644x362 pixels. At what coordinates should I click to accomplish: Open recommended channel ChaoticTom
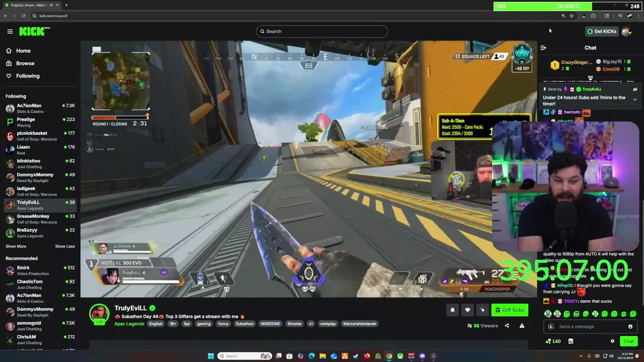[x=40, y=285]
